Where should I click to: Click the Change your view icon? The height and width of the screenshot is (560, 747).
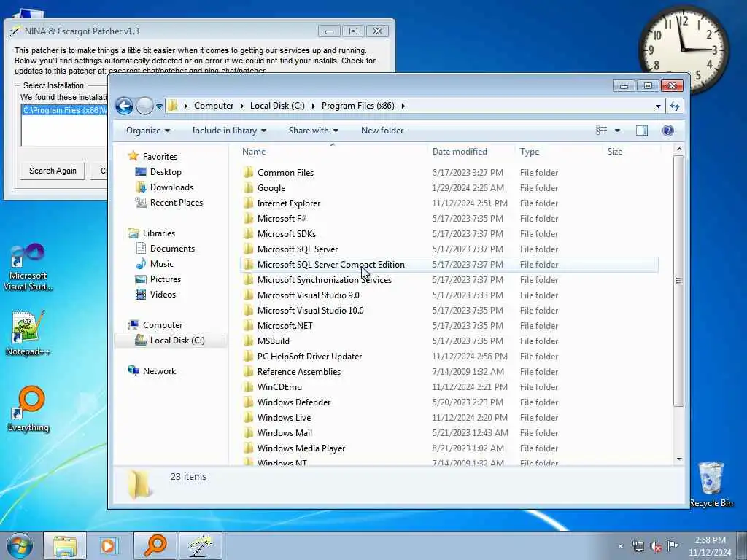(x=602, y=131)
